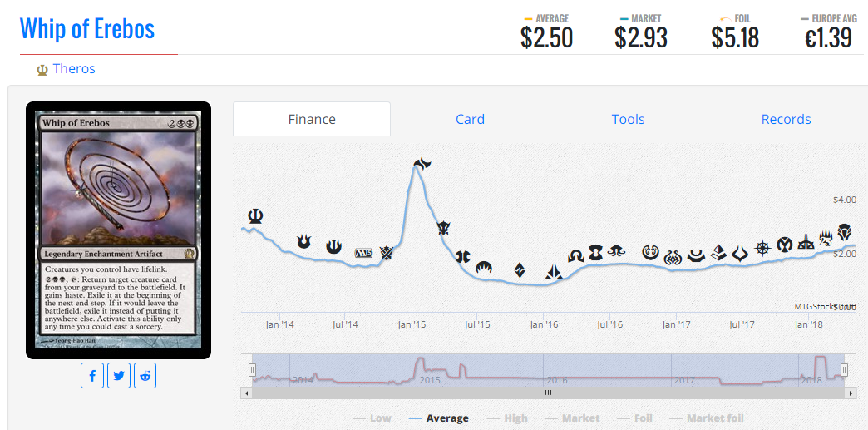
Task: Show the High price series
Action: 506,418
